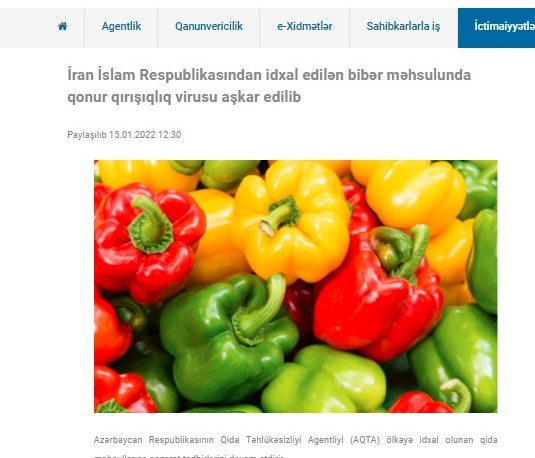Click the article headline about İran bibər
Screen dimensions: 535x458
[x=269, y=86]
